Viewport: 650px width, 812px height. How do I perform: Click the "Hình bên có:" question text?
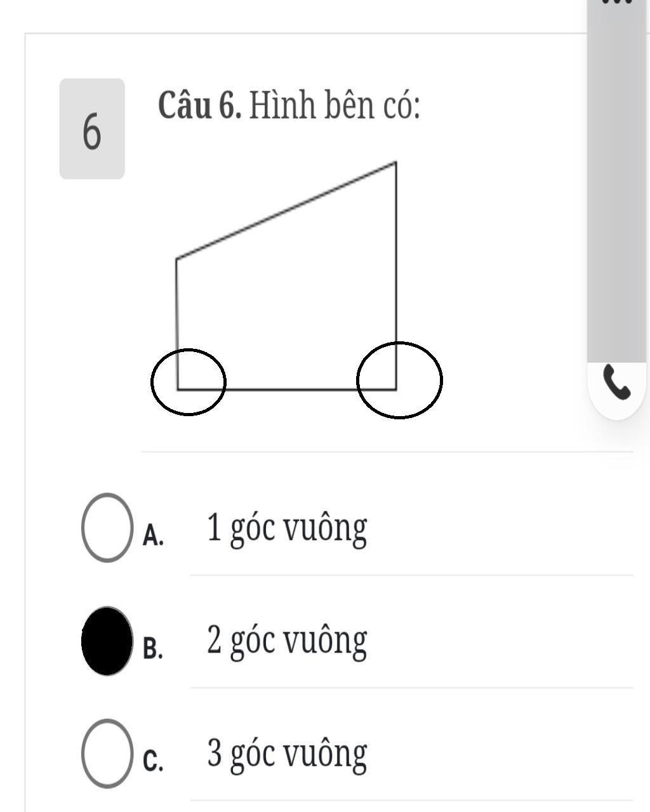pos(335,105)
